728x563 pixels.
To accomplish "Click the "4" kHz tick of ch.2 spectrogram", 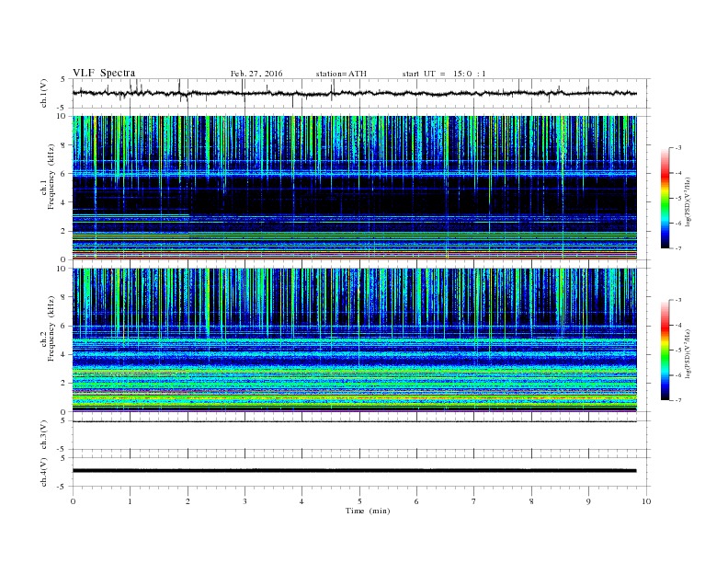I will pyautogui.click(x=64, y=355).
